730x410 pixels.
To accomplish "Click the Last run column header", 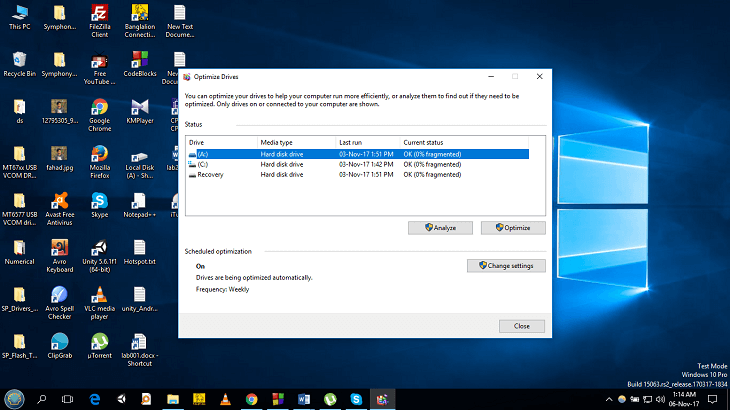I will pyautogui.click(x=351, y=142).
